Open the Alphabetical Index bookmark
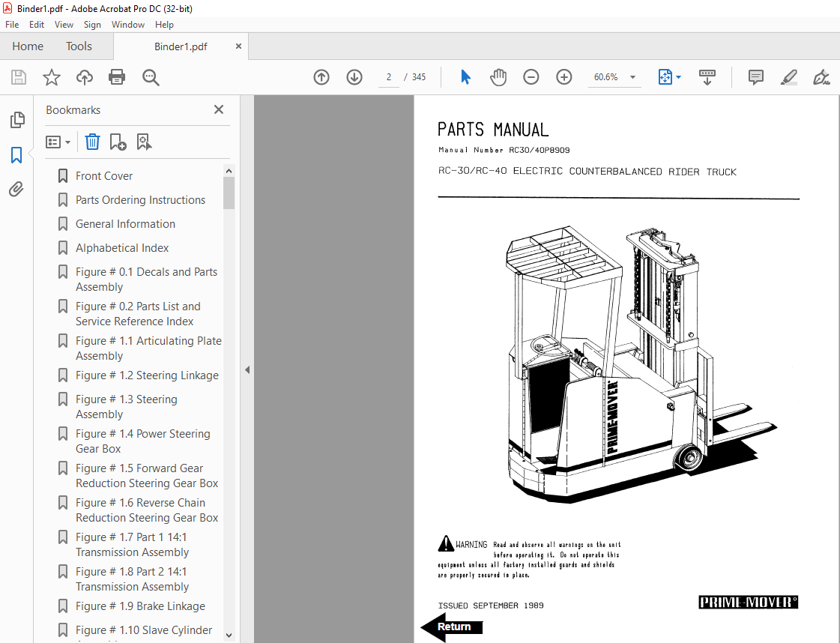840x643 pixels. point(122,248)
